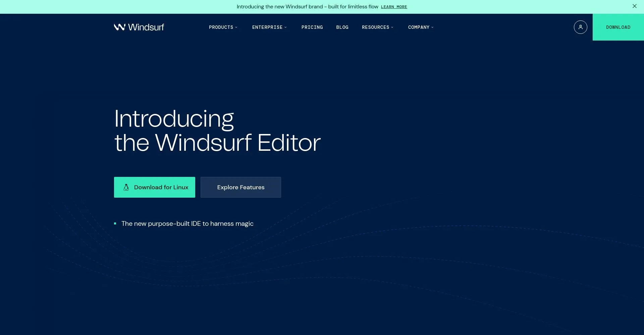Viewport: 644px width, 335px height.
Task: Click the Windsurf wave logo icon
Action: (119, 27)
